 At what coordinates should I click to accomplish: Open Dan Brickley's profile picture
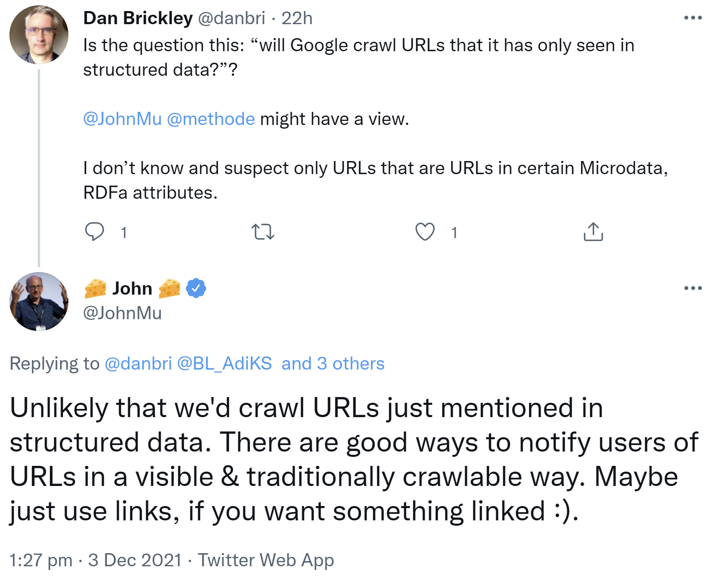click(39, 35)
